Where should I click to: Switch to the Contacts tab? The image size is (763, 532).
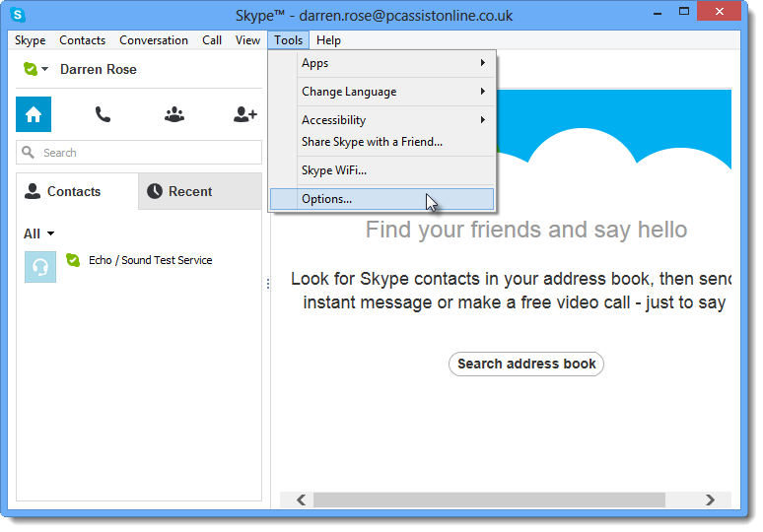[x=77, y=191]
